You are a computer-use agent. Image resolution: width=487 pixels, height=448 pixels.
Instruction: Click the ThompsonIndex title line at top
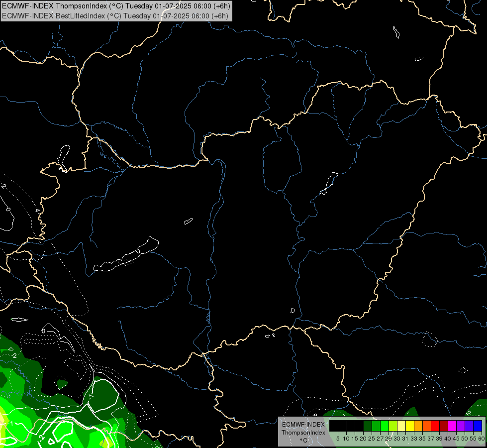116,6
